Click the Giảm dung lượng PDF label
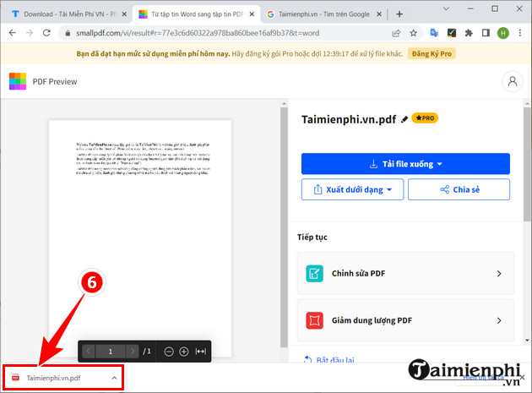Viewport: 532px width, 393px height. [x=372, y=320]
